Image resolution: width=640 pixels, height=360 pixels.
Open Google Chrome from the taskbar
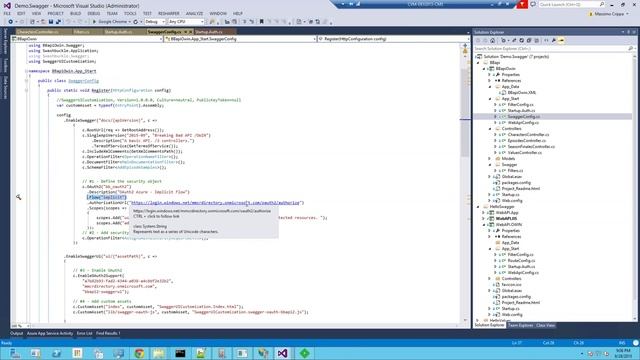[x=139, y=353]
